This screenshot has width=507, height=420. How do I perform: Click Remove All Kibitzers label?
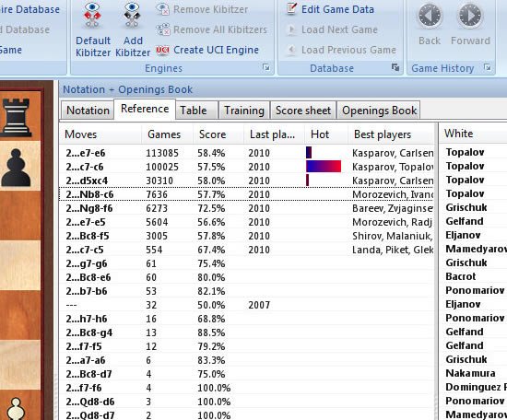pos(220,29)
